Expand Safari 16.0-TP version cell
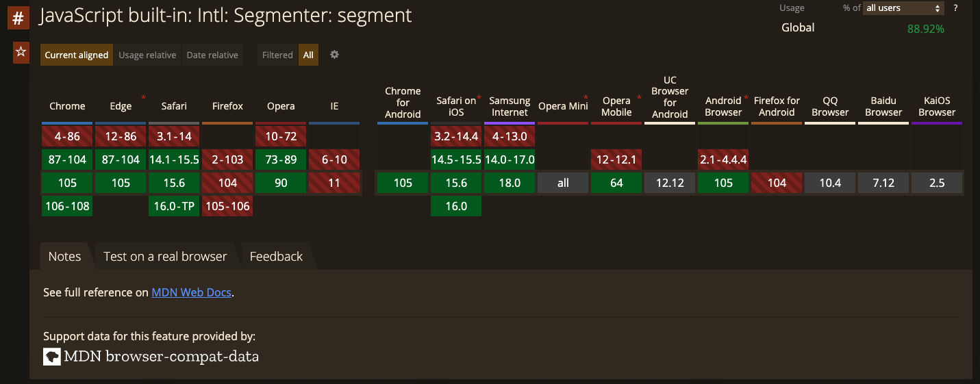The image size is (980, 384). click(174, 206)
